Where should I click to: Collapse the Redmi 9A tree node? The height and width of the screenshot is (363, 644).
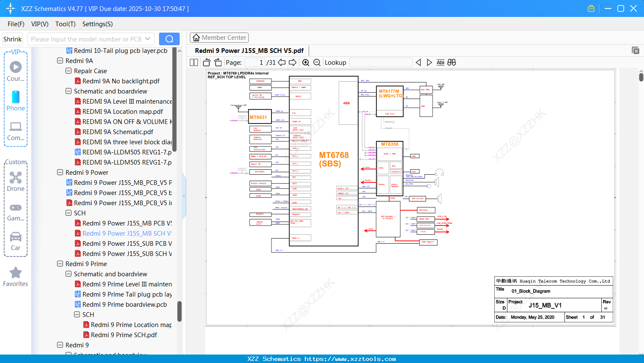click(60, 61)
